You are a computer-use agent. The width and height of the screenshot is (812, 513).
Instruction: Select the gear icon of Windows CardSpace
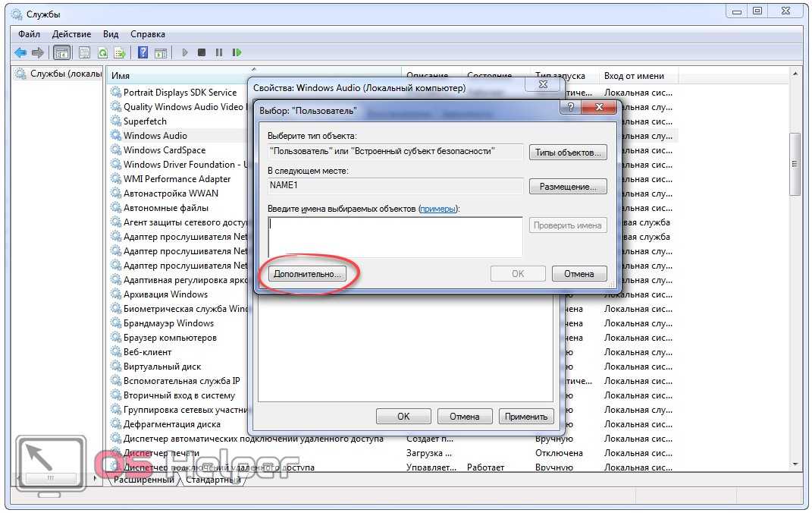(116, 150)
